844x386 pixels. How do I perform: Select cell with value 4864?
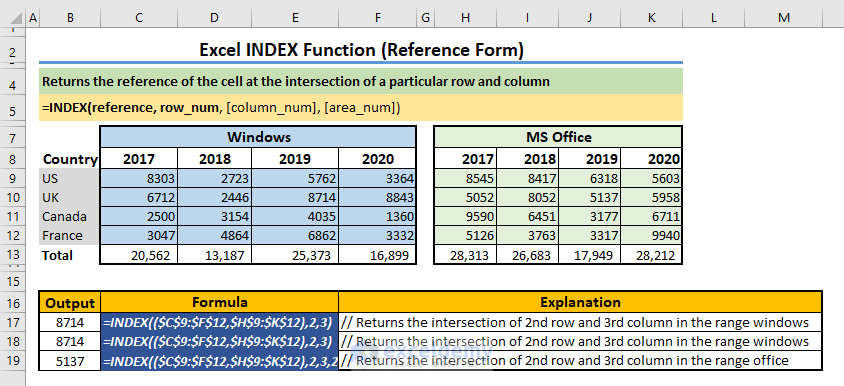tap(214, 236)
